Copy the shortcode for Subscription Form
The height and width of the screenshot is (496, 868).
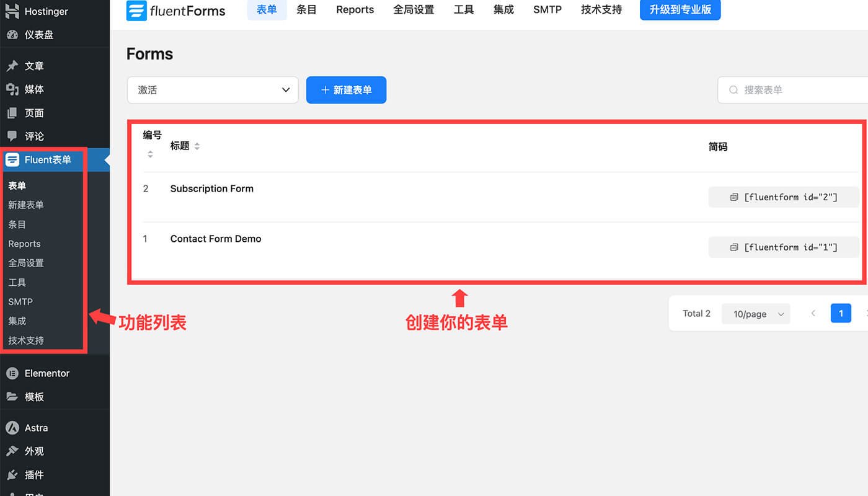click(783, 197)
